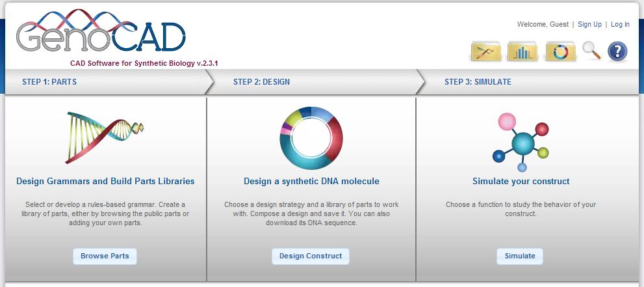Click the circular plasmid ring graphic
The height and width of the screenshot is (287, 644).
[311, 139]
